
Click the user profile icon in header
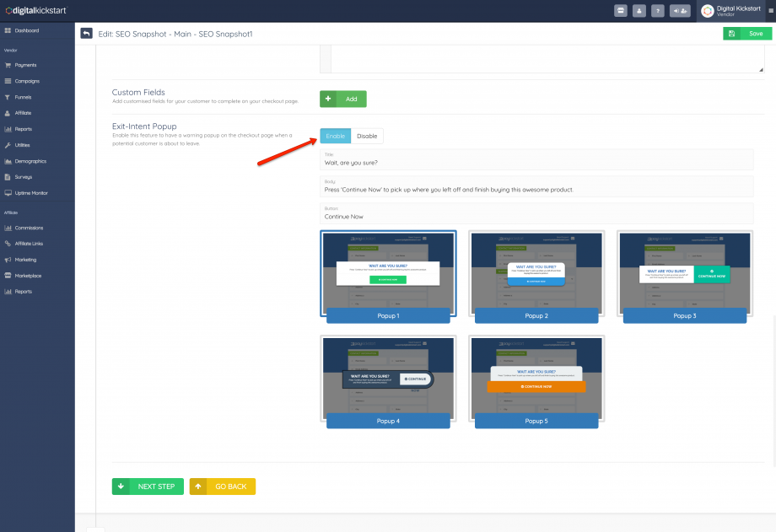pos(639,11)
